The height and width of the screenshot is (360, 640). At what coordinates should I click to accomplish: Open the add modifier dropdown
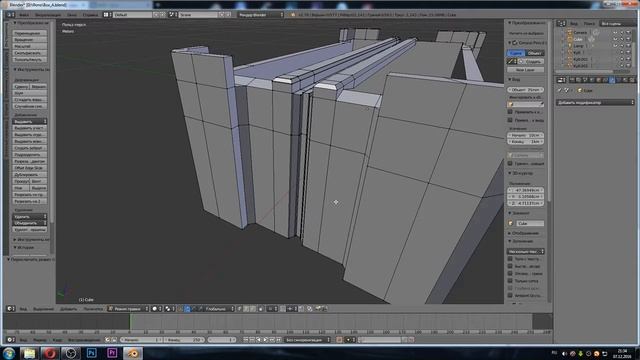coord(596,102)
